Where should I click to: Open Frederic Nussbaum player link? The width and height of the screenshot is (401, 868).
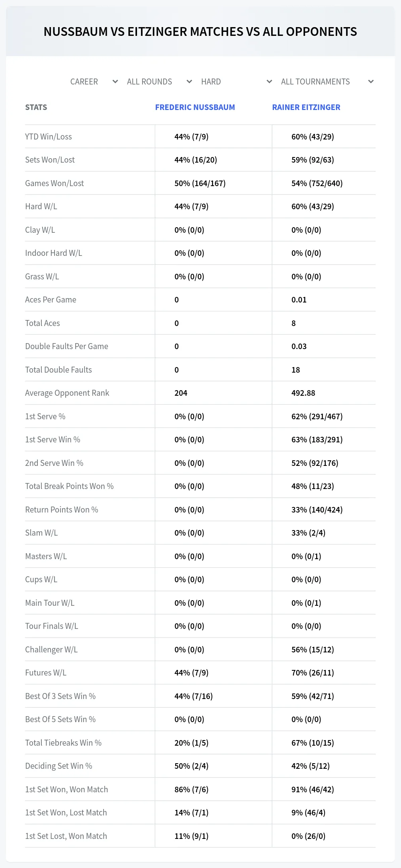tap(195, 107)
